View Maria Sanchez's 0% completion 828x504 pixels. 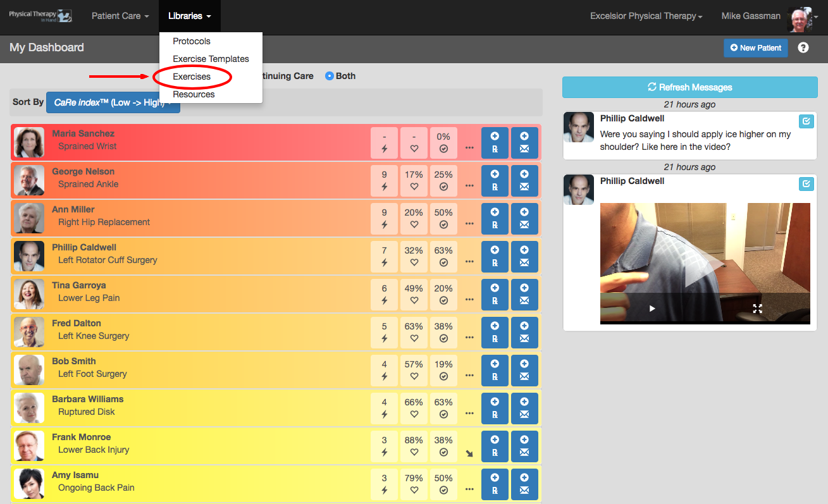click(443, 142)
